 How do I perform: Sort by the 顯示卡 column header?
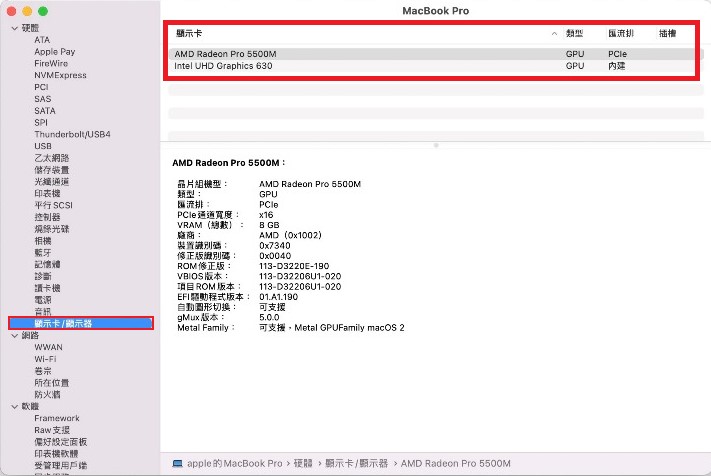189,33
